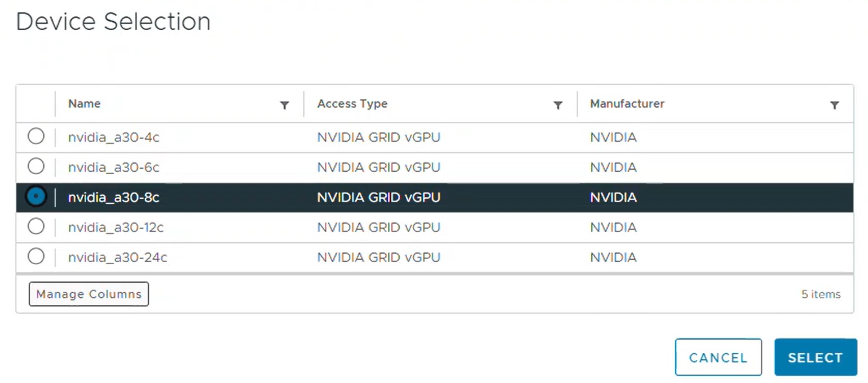868x383 pixels.
Task: Confirm with the SELECT button
Action: pos(816,357)
